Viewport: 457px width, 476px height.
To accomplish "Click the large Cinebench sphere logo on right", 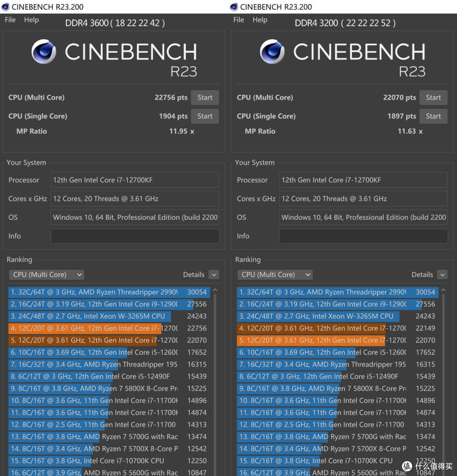I will click(x=272, y=52).
